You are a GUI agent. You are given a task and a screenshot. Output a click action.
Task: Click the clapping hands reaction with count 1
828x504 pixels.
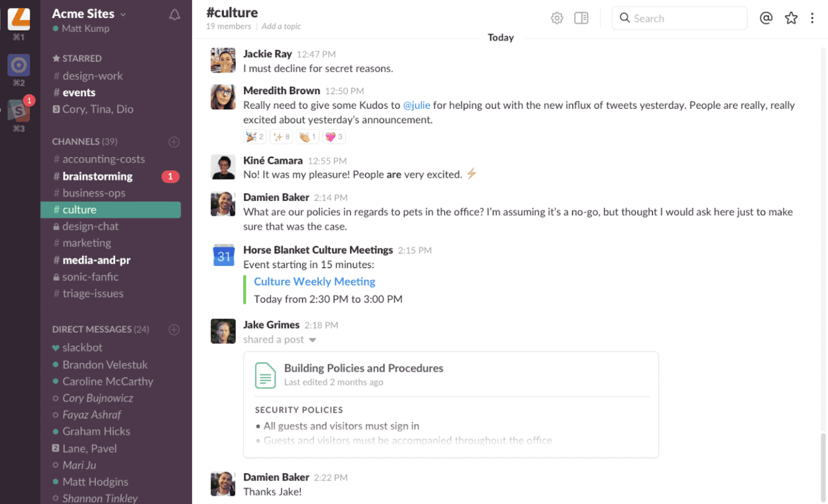(x=308, y=137)
